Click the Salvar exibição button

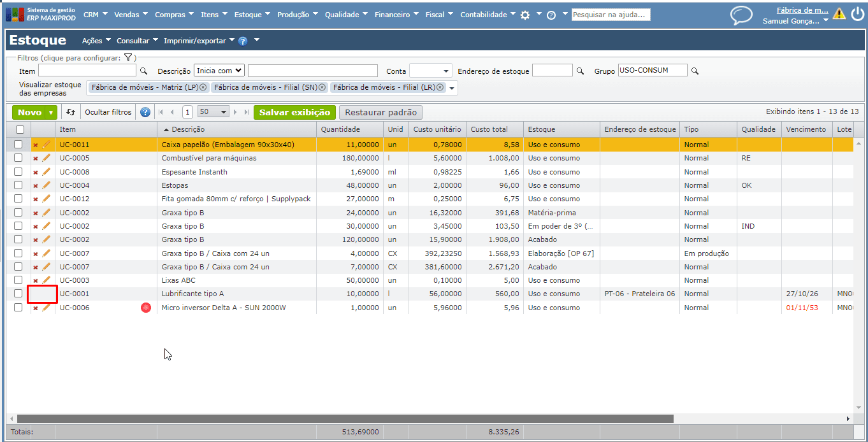pos(294,113)
